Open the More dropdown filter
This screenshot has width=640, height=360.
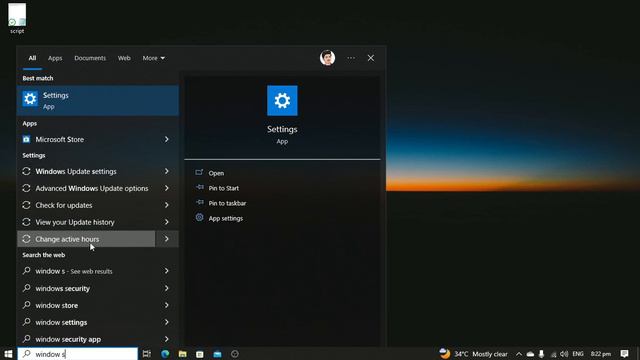153,58
